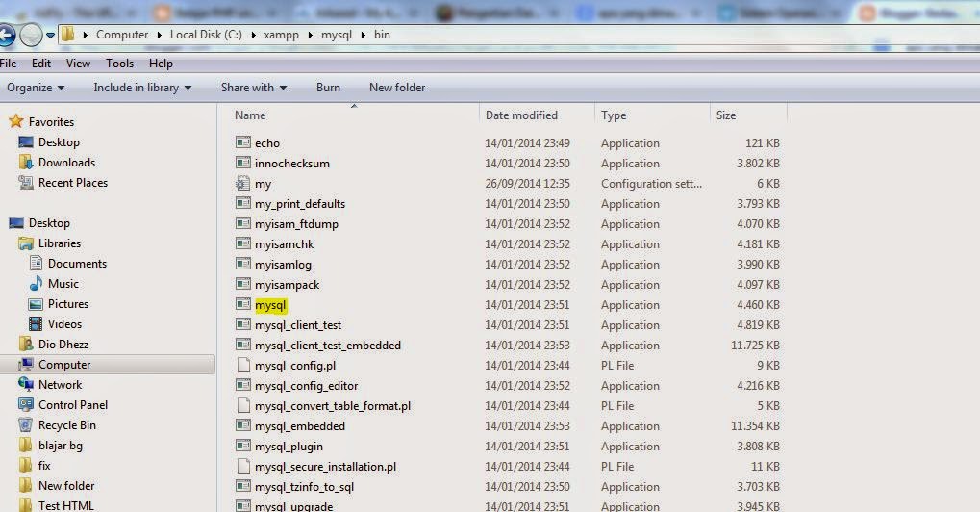Click the New folder toolbar button
Screen dimensions: 980x512
tap(397, 88)
